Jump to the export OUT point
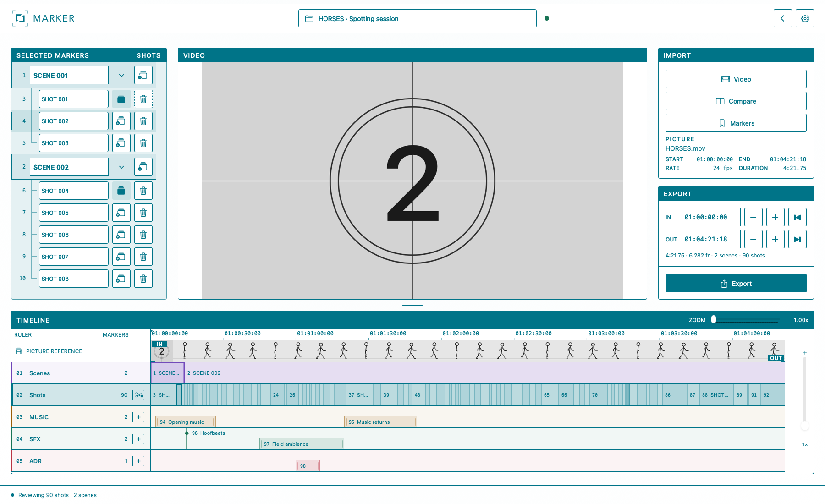Viewport: 825px width, 504px height. pos(797,239)
